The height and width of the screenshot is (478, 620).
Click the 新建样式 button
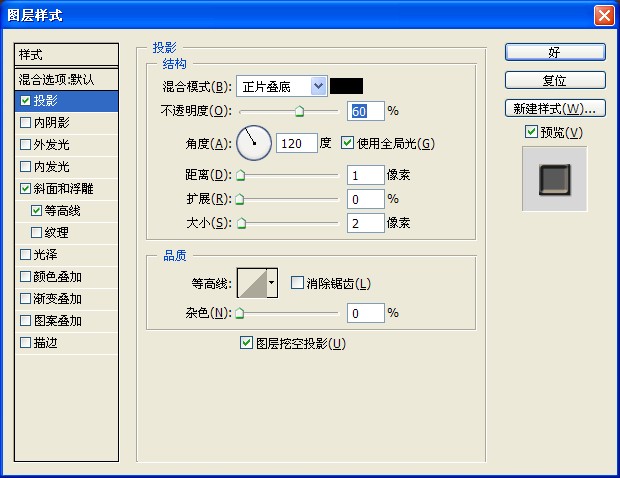[x=555, y=108]
